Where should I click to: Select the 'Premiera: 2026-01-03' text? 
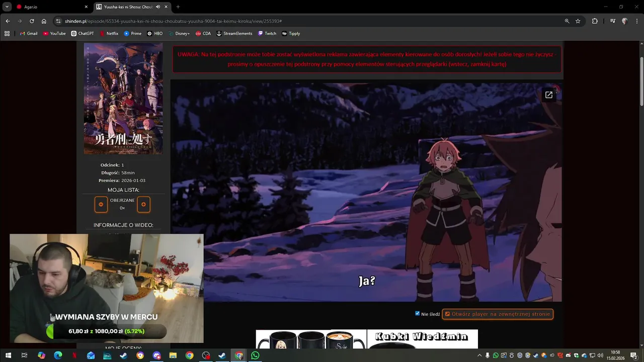click(x=122, y=180)
